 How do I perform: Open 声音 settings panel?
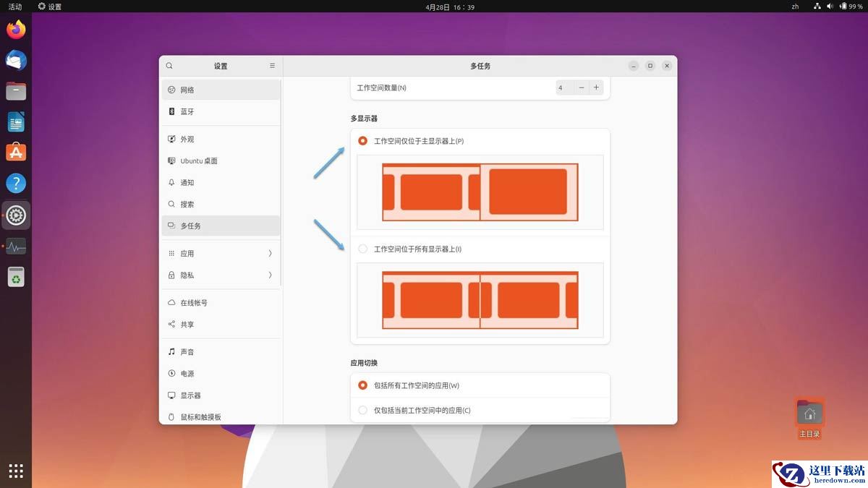tap(221, 351)
